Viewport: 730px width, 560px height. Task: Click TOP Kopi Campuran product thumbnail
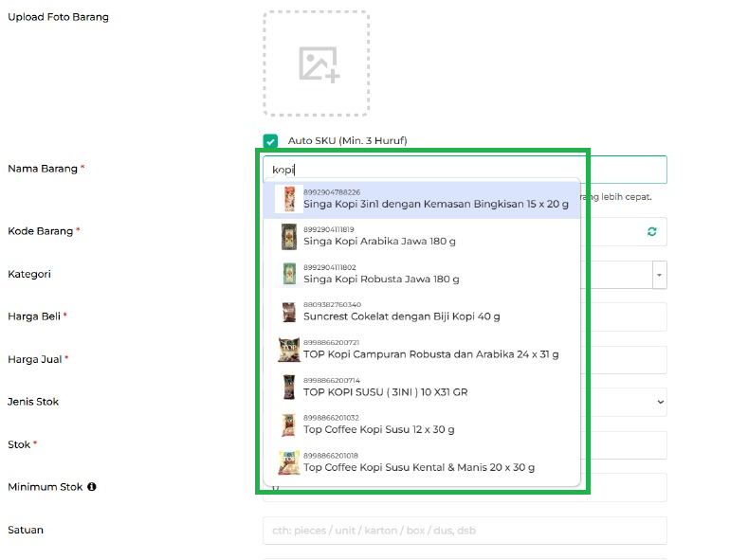(x=289, y=350)
